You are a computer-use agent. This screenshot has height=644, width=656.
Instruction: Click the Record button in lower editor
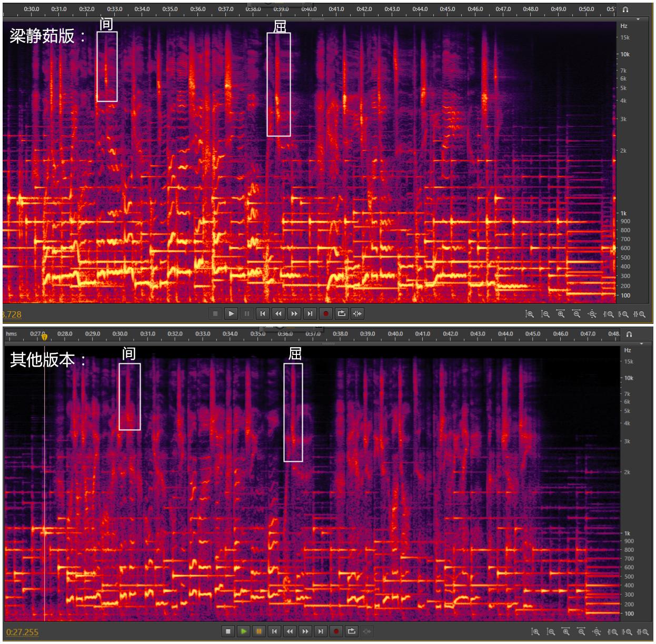click(336, 631)
